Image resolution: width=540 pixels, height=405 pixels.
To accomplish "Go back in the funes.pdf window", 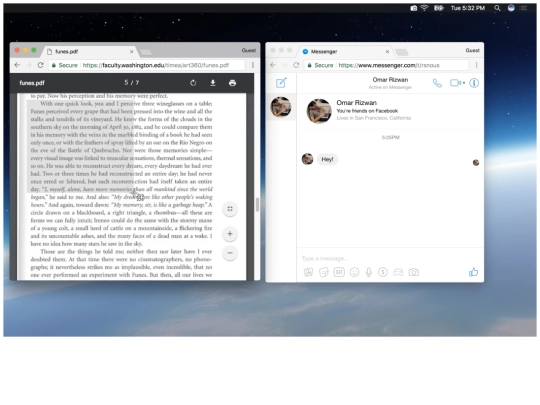I will click(17, 65).
